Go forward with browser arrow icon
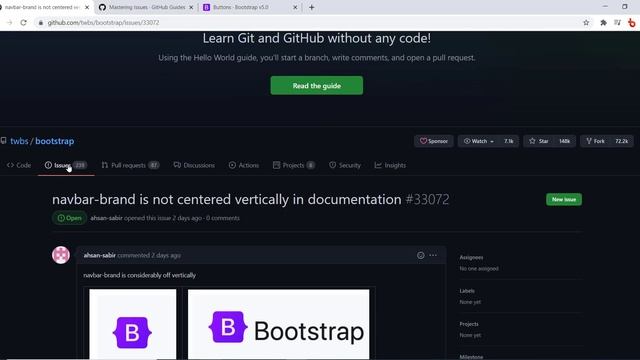 pos(9,22)
